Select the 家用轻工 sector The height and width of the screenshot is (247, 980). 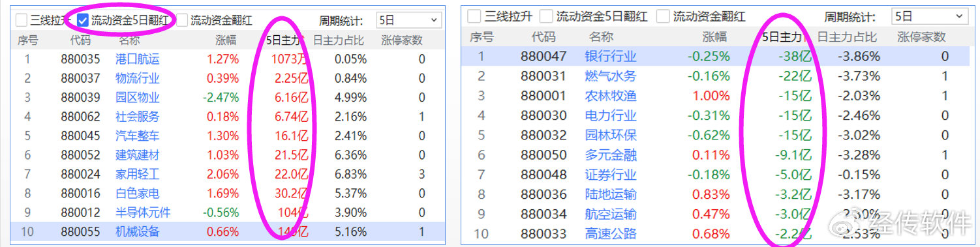pos(138,175)
